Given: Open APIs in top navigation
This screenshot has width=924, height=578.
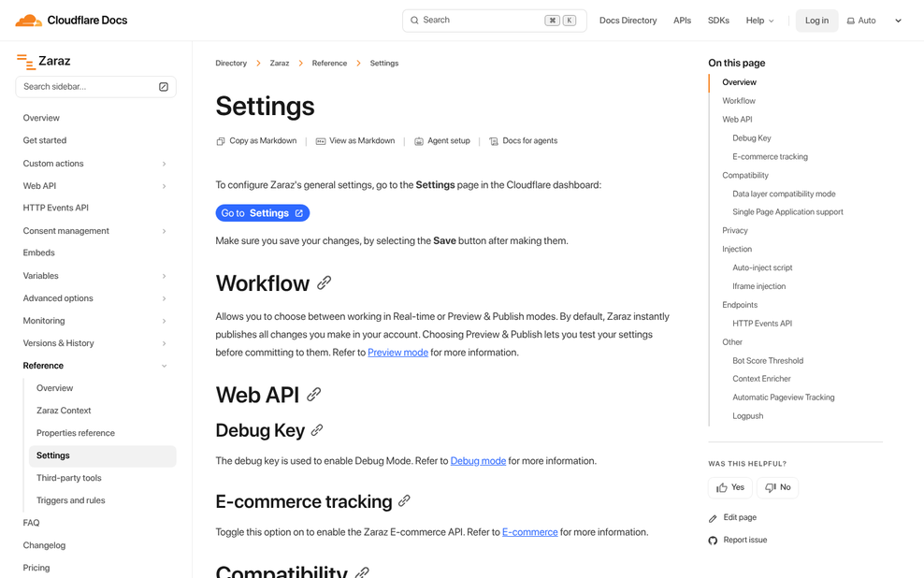Looking at the screenshot, I should tap(682, 21).
